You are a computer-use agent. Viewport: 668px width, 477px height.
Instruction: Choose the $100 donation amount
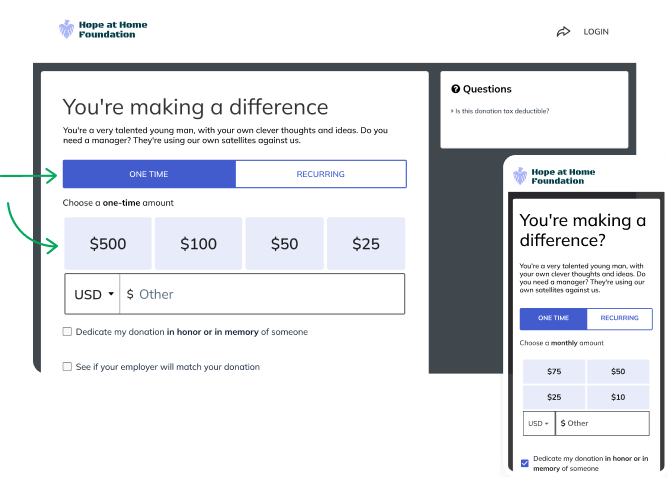tap(199, 243)
